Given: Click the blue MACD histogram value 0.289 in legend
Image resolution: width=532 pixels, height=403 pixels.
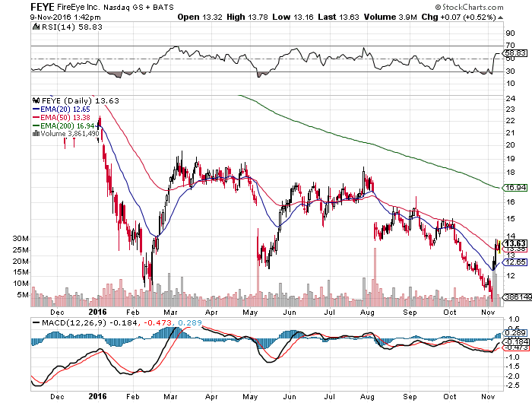Looking at the screenshot, I should [x=190, y=322].
